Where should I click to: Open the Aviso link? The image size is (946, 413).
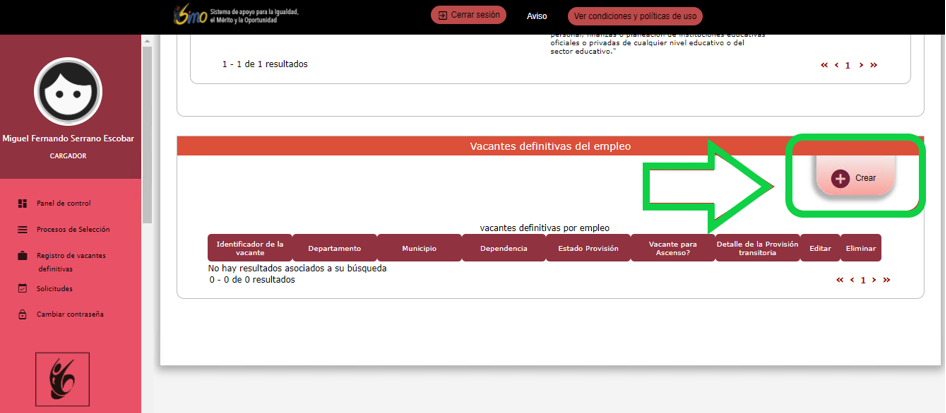pos(537,16)
